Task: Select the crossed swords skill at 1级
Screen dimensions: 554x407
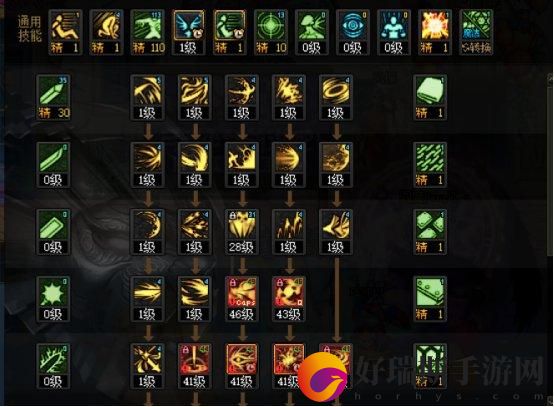Action: pyautogui.click(x=147, y=366)
